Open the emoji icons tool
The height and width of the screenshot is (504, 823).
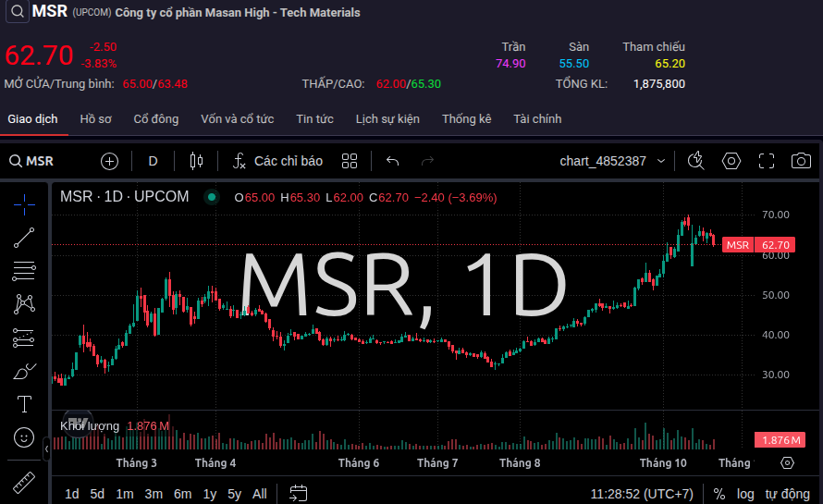24,437
